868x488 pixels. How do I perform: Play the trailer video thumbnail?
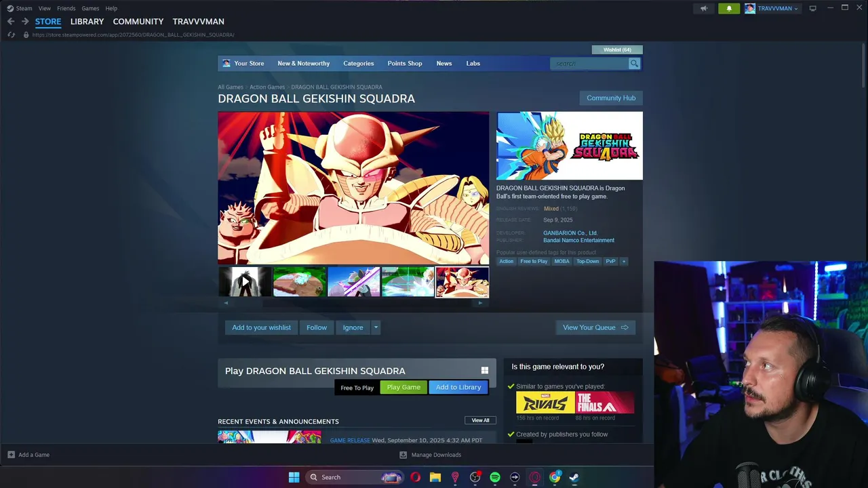pos(245,282)
